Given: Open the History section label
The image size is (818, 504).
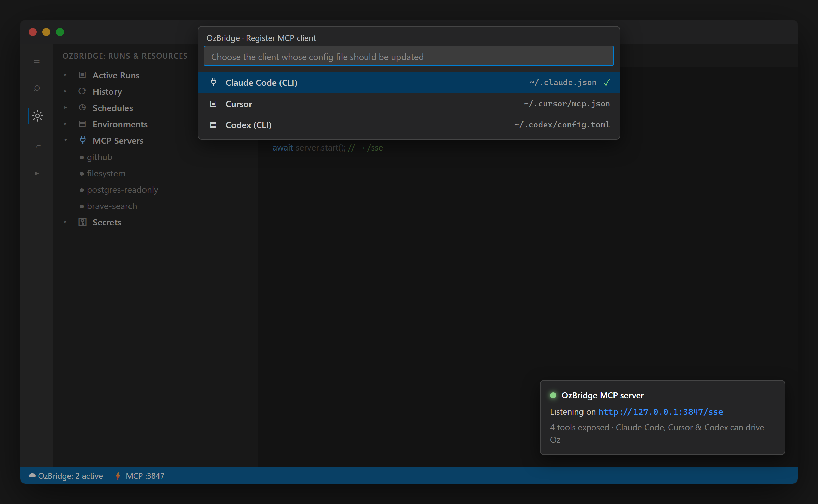Looking at the screenshot, I should tap(107, 92).
